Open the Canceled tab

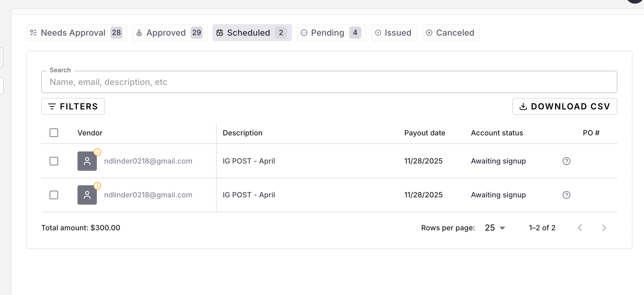coord(451,33)
